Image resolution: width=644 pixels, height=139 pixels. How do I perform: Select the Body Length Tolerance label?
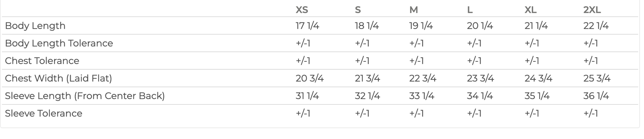59,43
